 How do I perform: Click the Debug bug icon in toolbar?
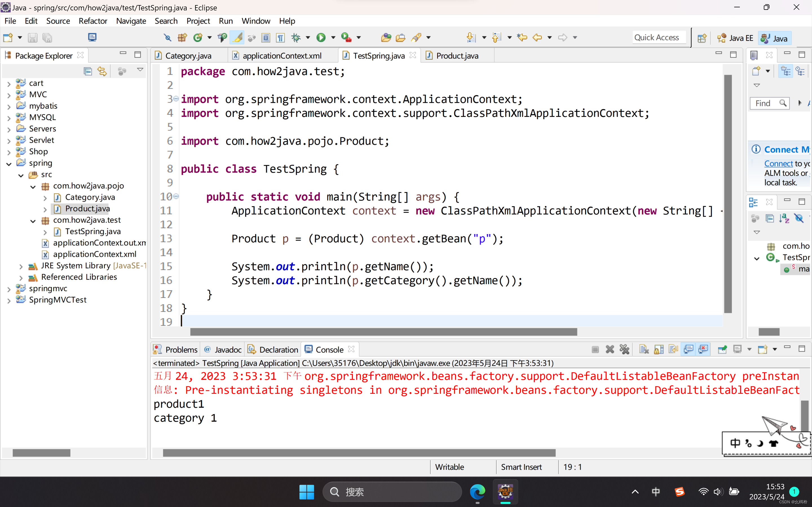(x=295, y=37)
